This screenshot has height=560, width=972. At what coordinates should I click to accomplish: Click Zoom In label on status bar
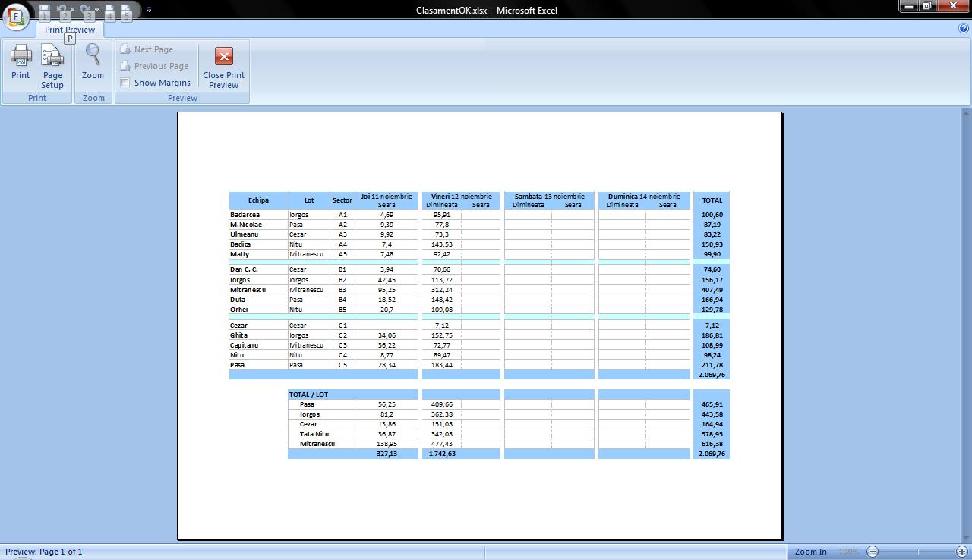click(x=810, y=552)
